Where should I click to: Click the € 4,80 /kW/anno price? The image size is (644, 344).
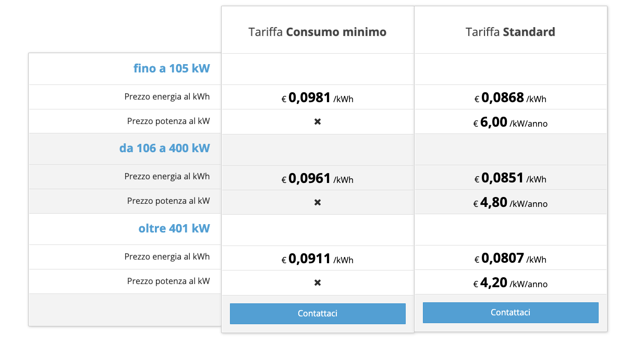(511, 203)
